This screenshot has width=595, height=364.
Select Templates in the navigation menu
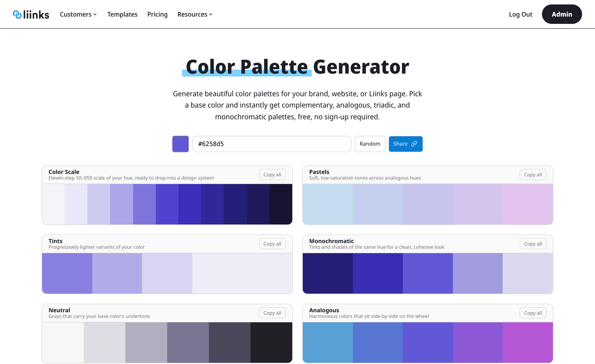(122, 14)
